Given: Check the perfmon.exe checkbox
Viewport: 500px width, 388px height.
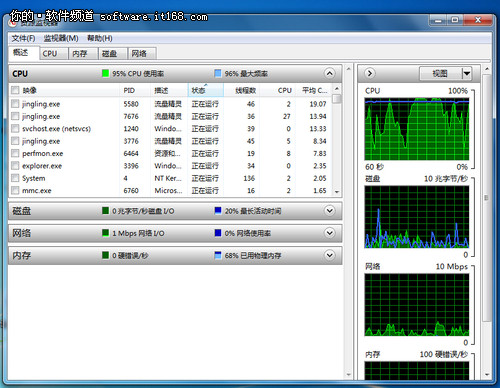Looking at the screenshot, I should (x=15, y=153).
